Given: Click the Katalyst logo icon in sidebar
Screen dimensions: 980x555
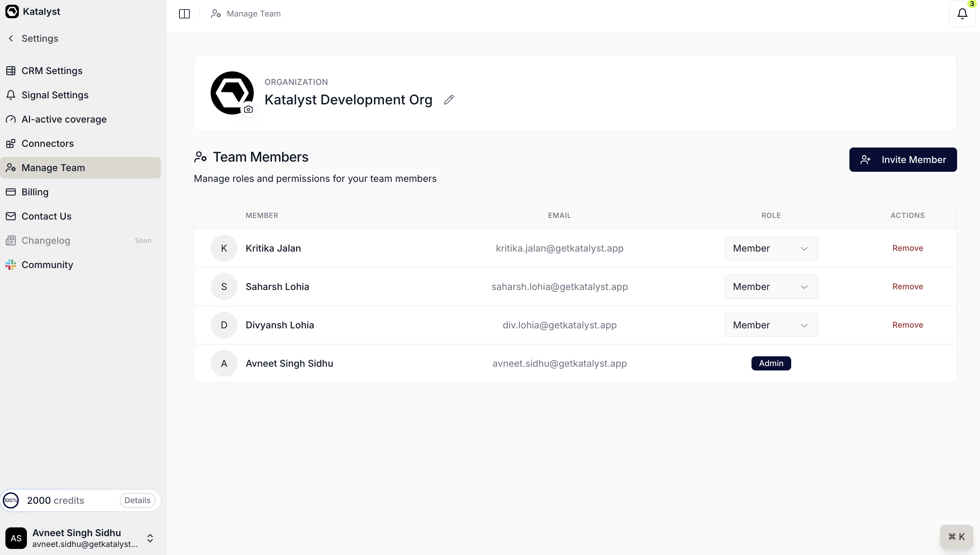Looking at the screenshot, I should point(12,11).
